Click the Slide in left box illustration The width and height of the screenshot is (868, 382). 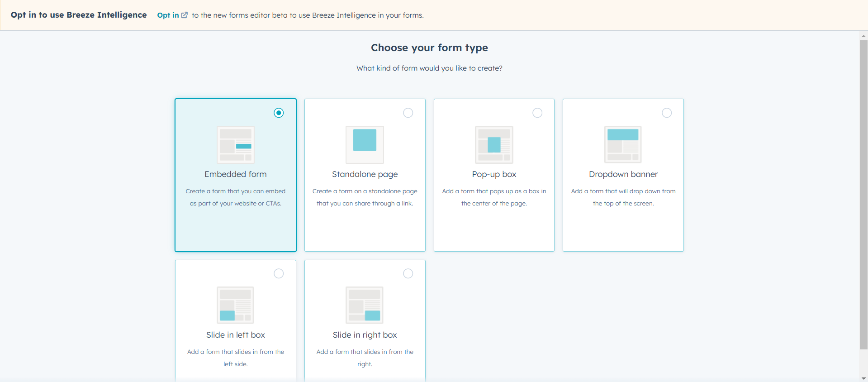pos(235,305)
